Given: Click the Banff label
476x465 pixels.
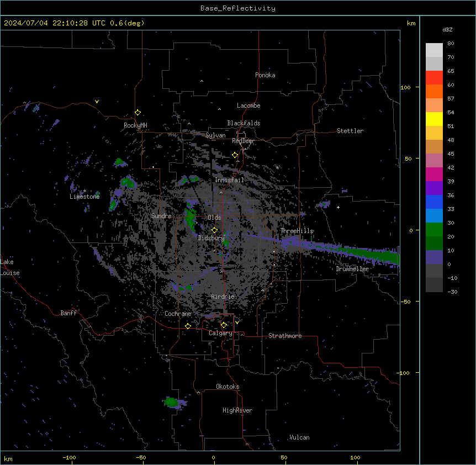Looking at the screenshot, I should coord(68,313).
